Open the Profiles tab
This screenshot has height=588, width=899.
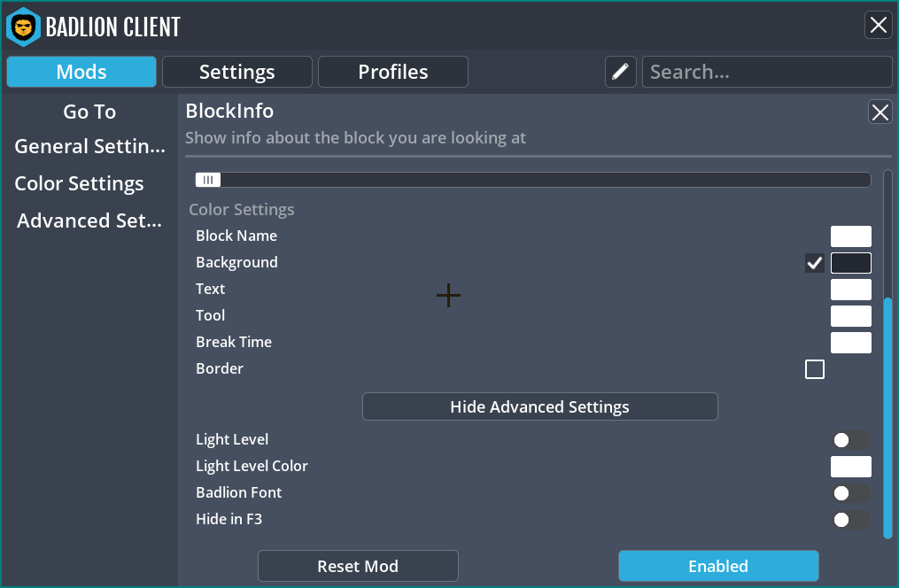(x=392, y=72)
